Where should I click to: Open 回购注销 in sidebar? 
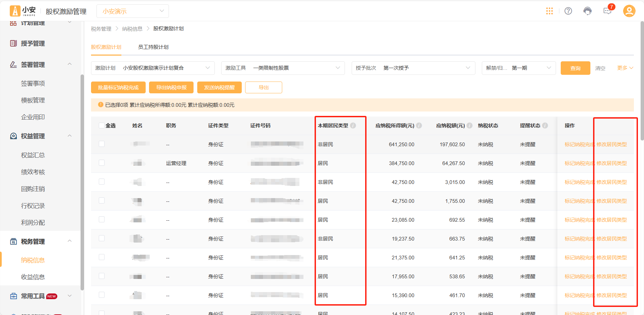tap(33, 189)
